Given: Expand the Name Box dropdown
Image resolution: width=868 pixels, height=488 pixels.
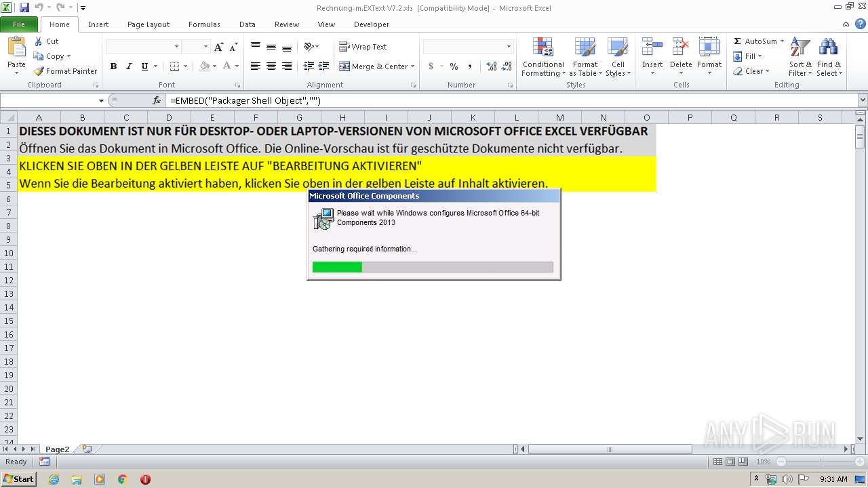Looking at the screenshot, I should coord(101,100).
